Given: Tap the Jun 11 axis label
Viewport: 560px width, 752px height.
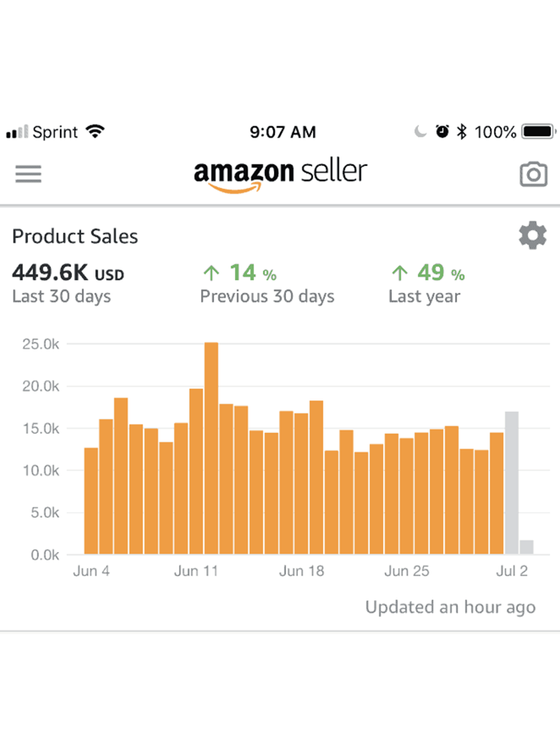Looking at the screenshot, I should pyautogui.click(x=196, y=571).
